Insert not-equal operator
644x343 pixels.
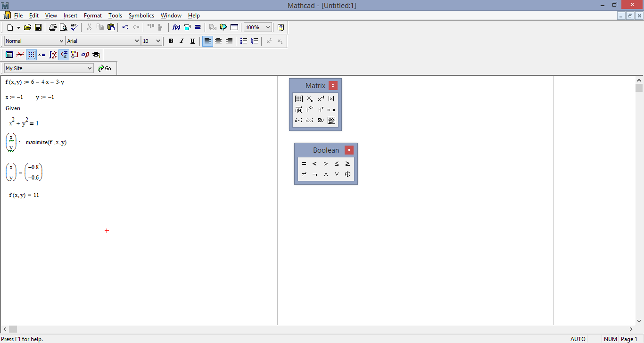coord(304,174)
